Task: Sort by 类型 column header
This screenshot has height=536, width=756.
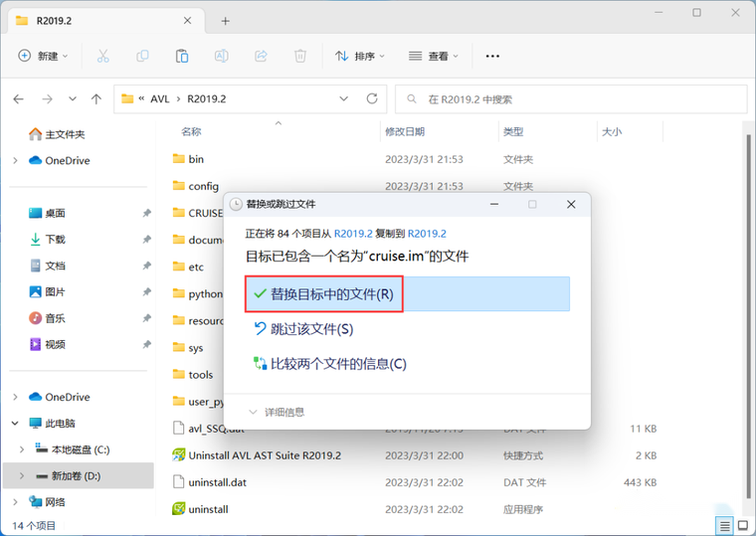Action: pyautogui.click(x=513, y=131)
